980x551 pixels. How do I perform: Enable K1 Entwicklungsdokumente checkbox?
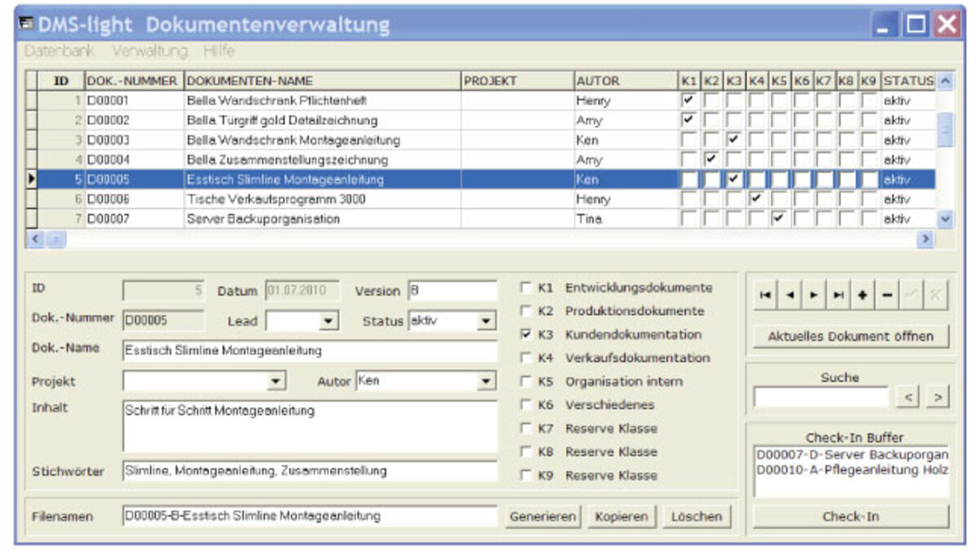tap(526, 288)
